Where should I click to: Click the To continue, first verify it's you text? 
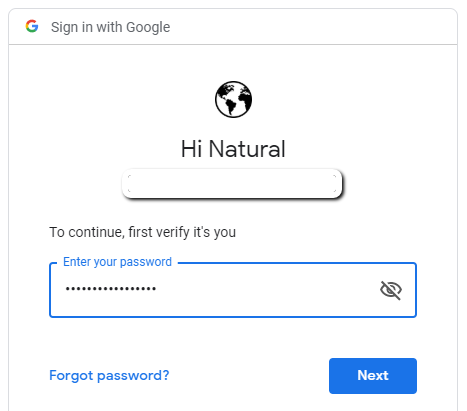(143, 232)
